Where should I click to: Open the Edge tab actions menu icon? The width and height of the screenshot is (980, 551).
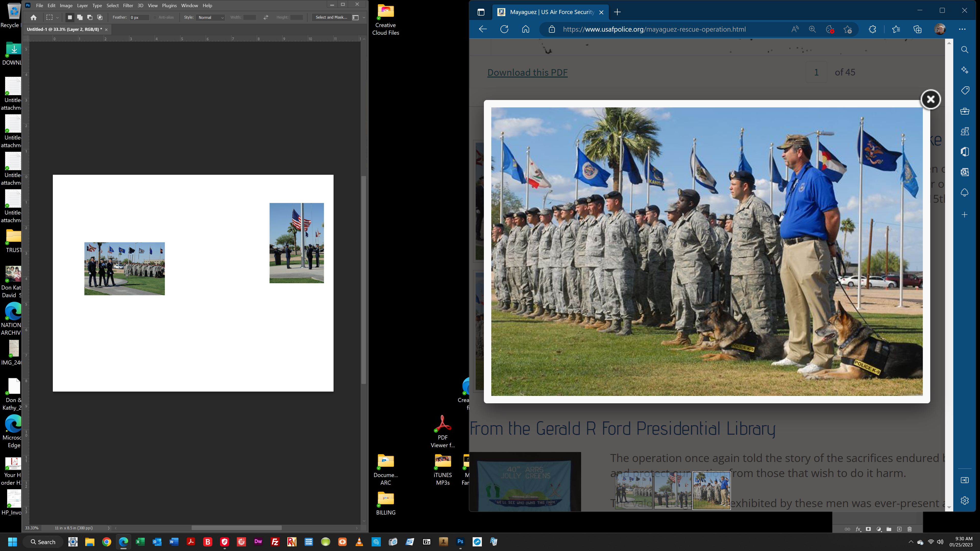(x=481, y=12)
